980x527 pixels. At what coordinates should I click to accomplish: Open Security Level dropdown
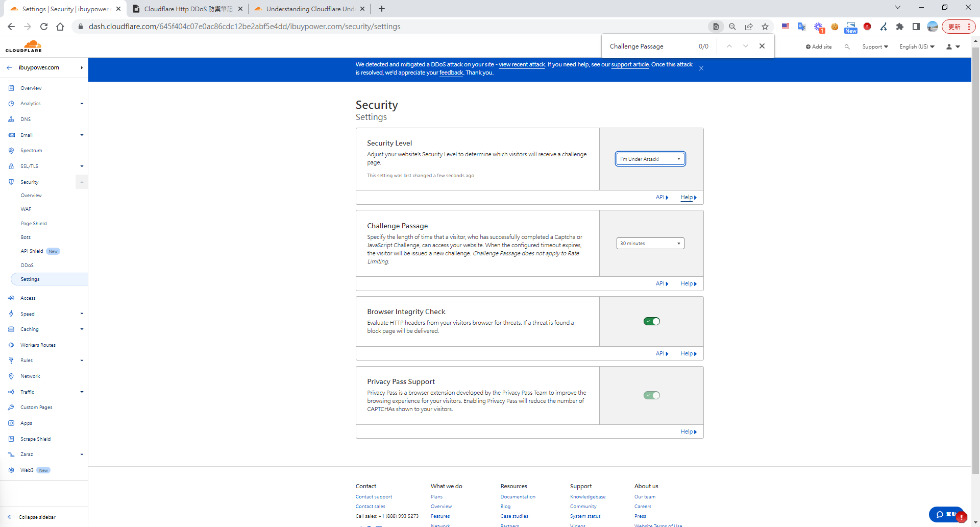[650, 159]
